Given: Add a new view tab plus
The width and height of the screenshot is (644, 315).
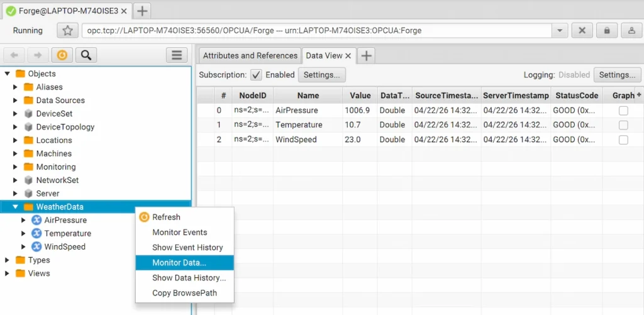Looking at the screenshot, I should tap(367, 56).
